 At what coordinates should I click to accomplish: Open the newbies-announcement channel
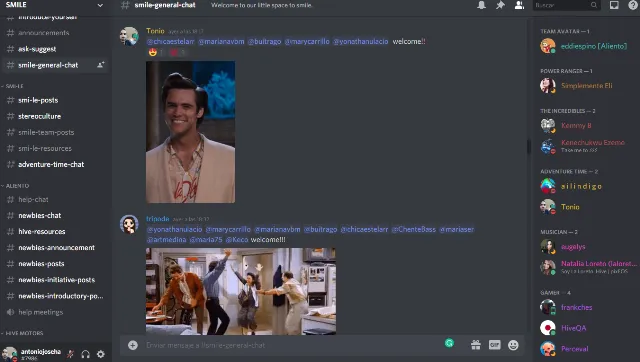tap(55, 248)
